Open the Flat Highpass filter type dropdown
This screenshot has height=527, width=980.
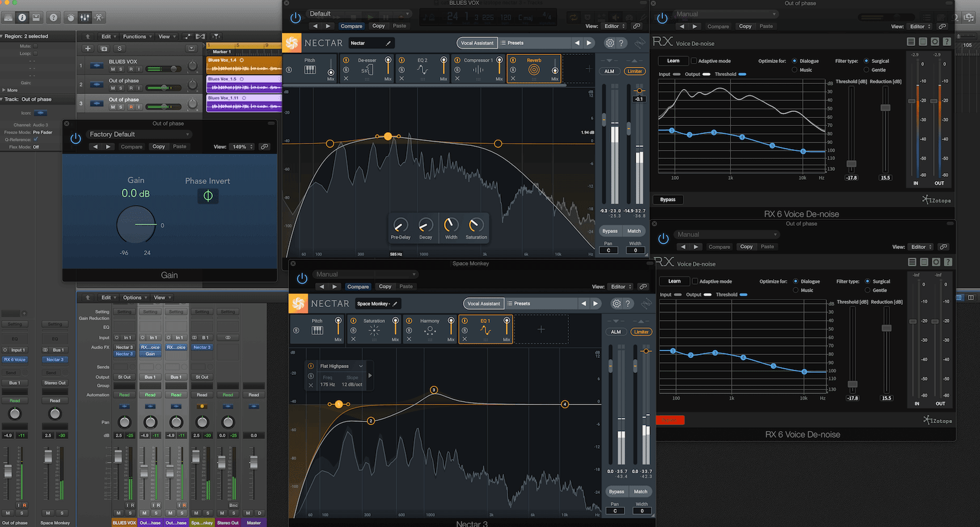coord(341,366)
